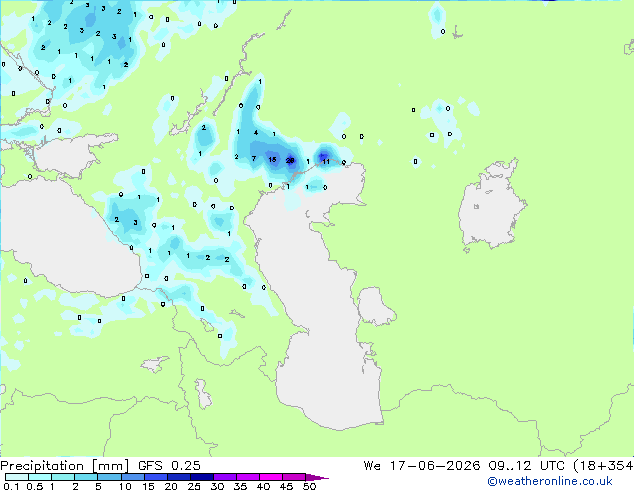Click the legend tick label '50'

point(309,486)
